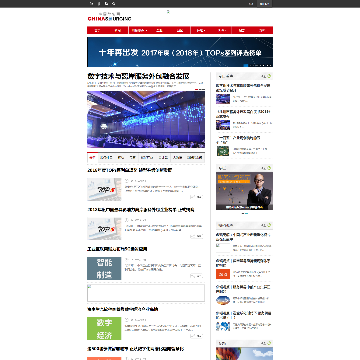This screenshot has height=360, width=360.
Task: Open the sidebar banner showing a bald man with glasses
Action: click(244, 191)
